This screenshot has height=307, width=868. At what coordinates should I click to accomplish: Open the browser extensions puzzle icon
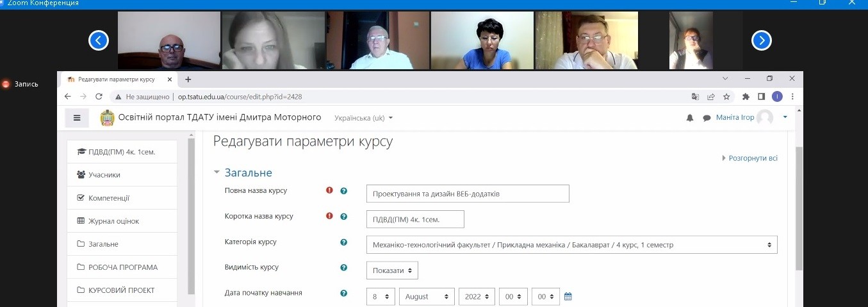pos(746,97)
